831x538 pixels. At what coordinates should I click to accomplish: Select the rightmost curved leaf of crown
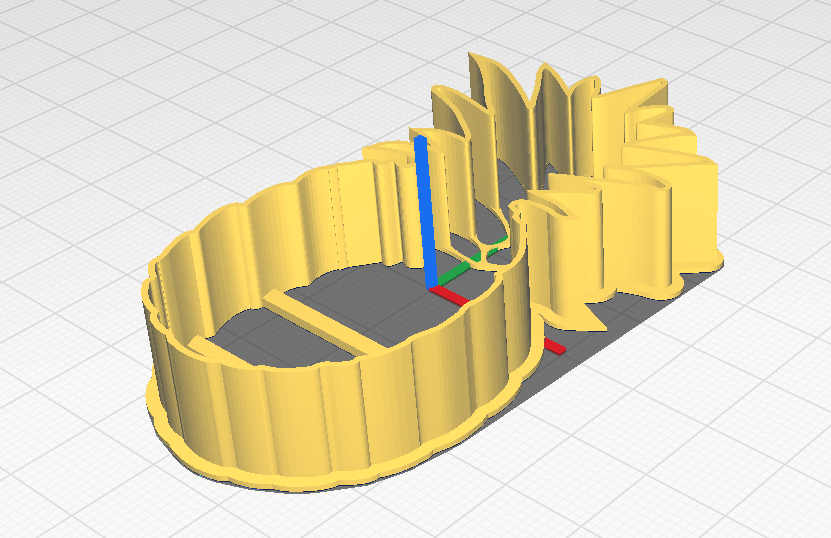(690, 200)
